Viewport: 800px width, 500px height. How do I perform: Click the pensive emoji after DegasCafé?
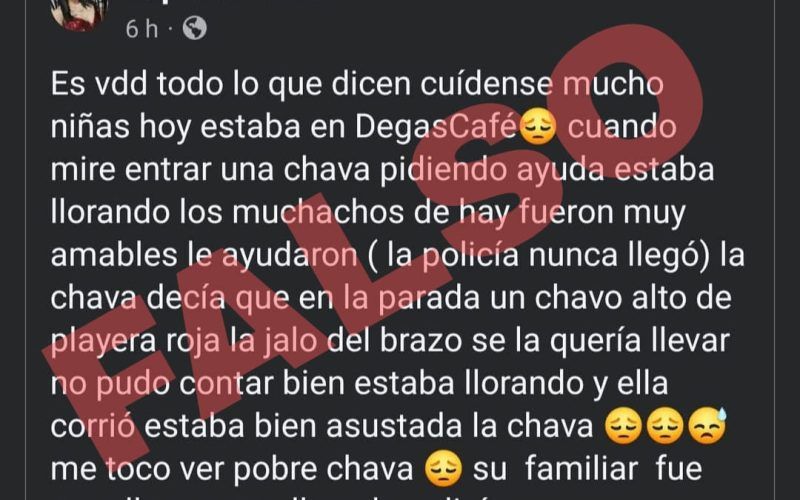tap(538, 127)
